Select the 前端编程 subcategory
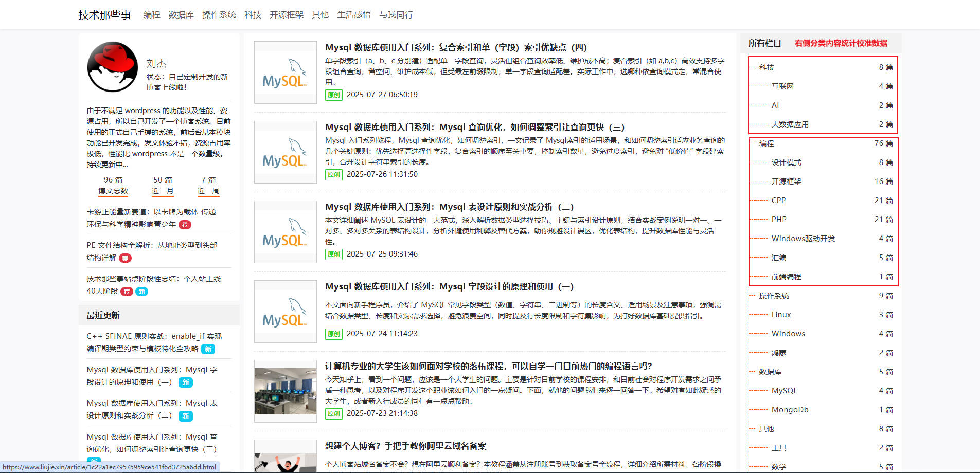 787,277
